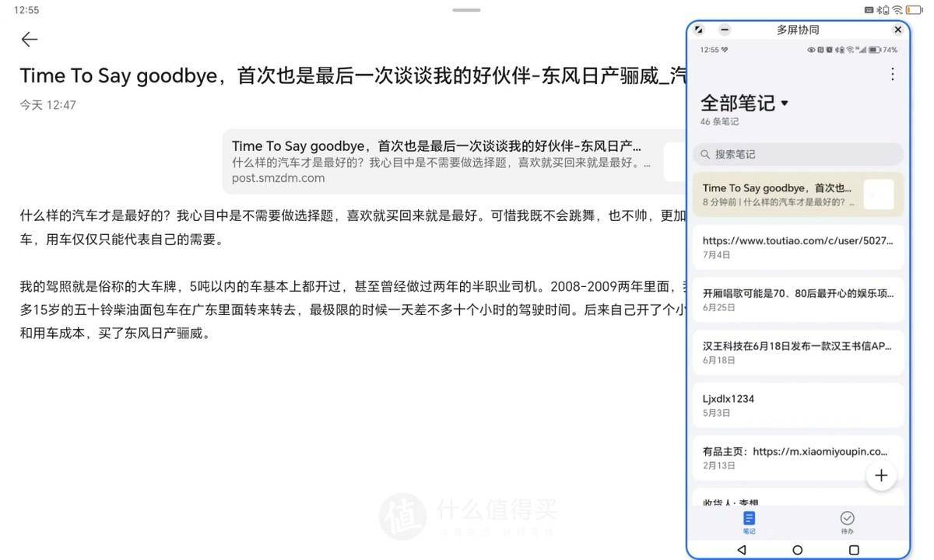Tap the 搜索笔记 search field

[x=797, y=154]
